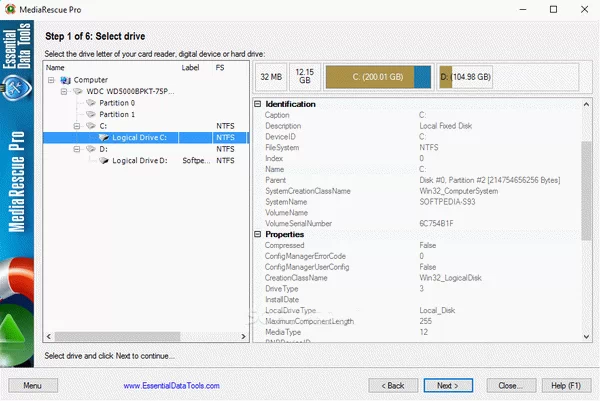Image resolution: width=600 pixels, height=401 pixels.
Task: Select Logical Drive C: row
Action: pyautogui.click(x=146, y=137)
